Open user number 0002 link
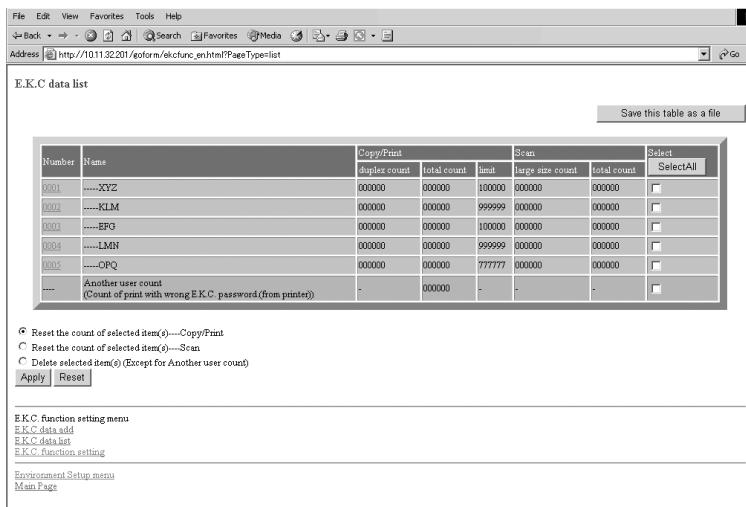Screen dimensions: 746x507 point(51,207)
